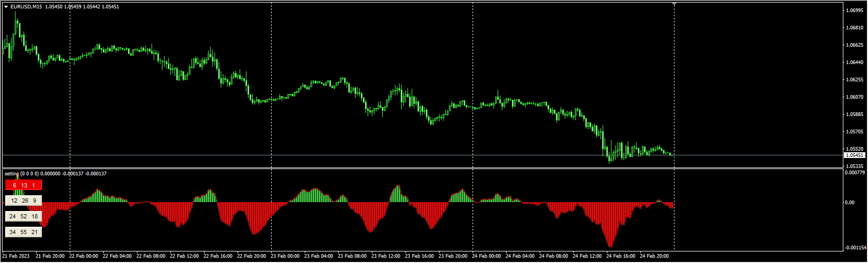The image size is (868, 263).
Task: Click the '23 Feb 12:00' time axis label
Action: click(x=386, y=257)
